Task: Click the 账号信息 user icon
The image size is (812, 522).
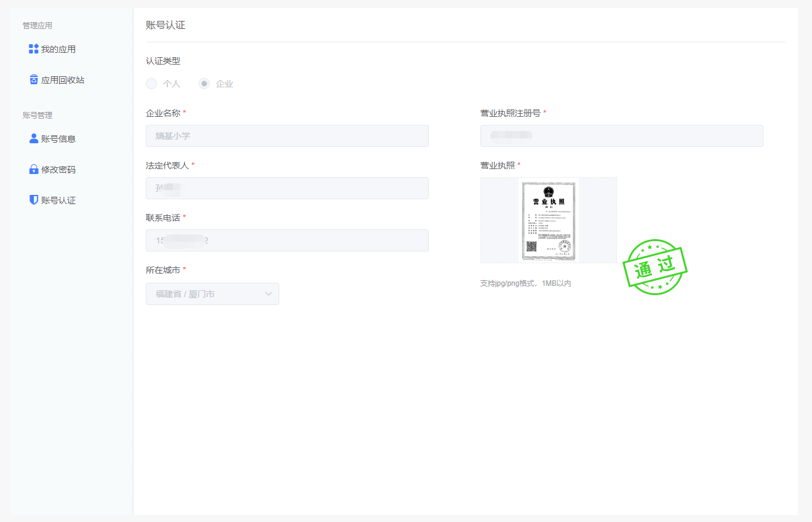Action: pos(34,138)
